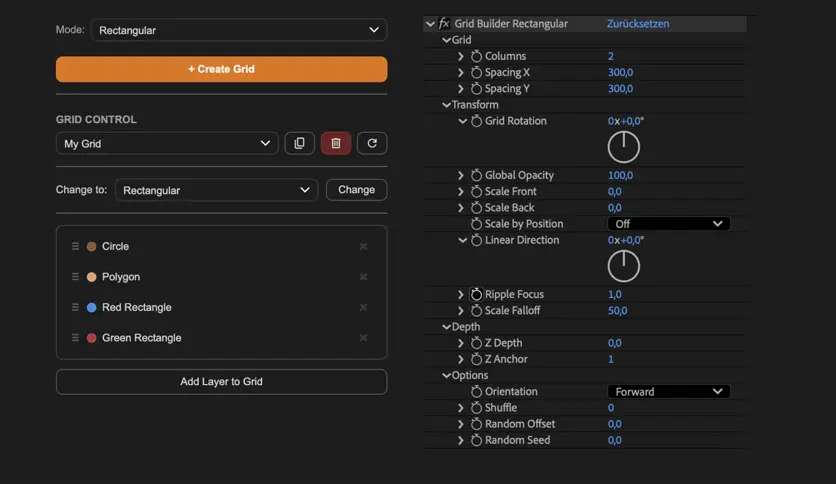Collapse the Grid Rotation property

tap(462, 121)
